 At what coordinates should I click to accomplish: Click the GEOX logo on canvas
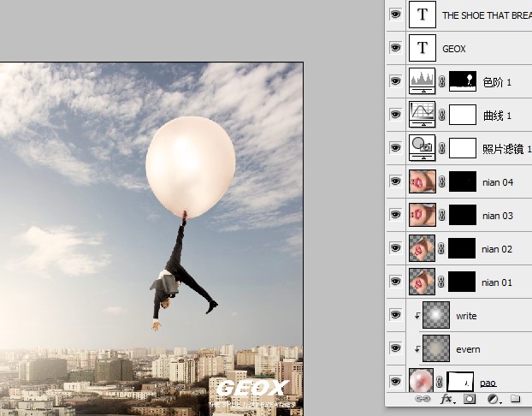click(253, 388)
